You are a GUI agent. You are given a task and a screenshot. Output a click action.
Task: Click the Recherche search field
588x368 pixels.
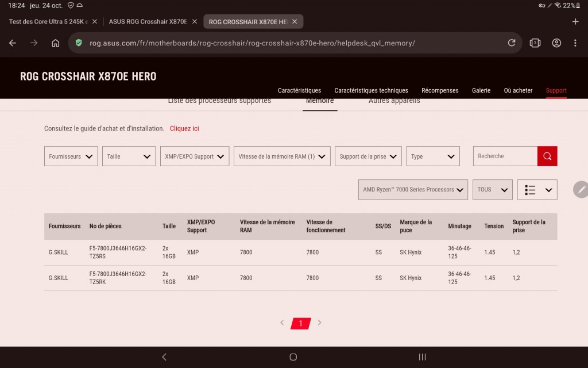coord(505,156)
